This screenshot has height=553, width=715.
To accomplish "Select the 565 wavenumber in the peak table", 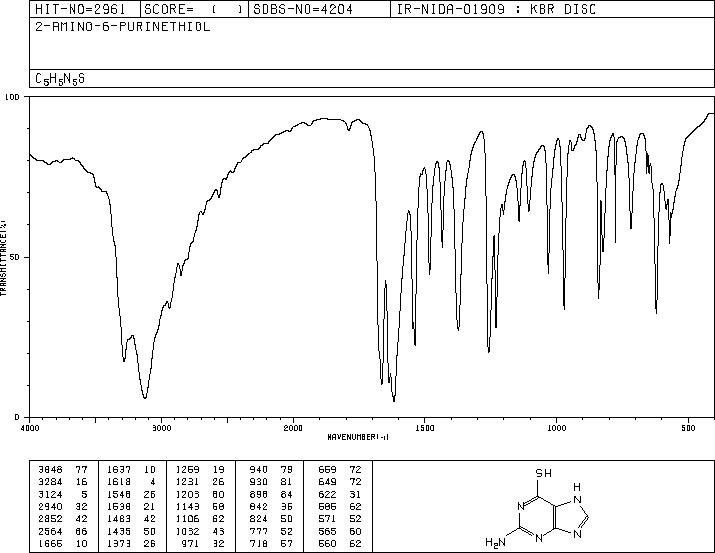I will pyautogui.click(x=327, y=532).
